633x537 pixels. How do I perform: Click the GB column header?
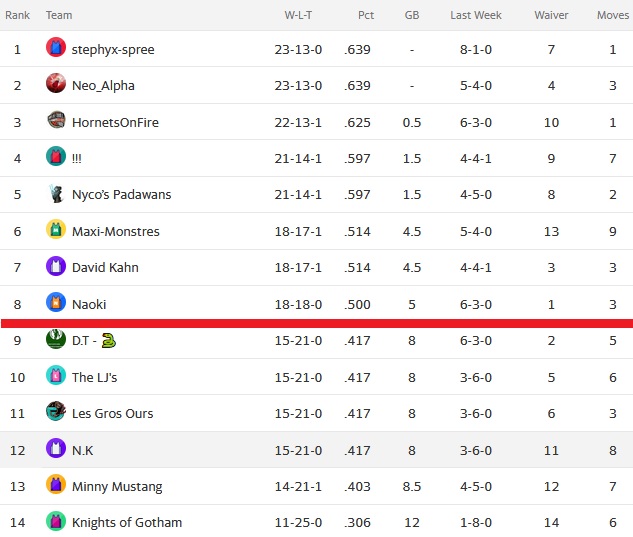[x=412, y=15]
